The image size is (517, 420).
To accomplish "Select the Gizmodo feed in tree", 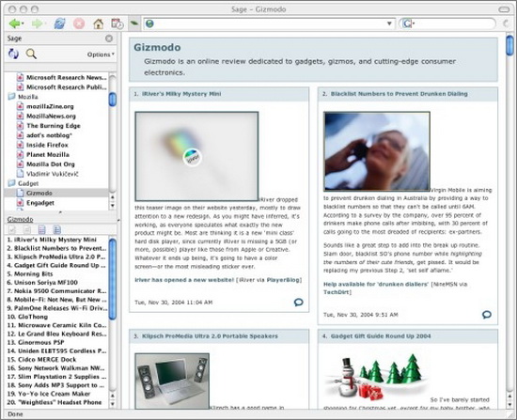I will point(39,193).
